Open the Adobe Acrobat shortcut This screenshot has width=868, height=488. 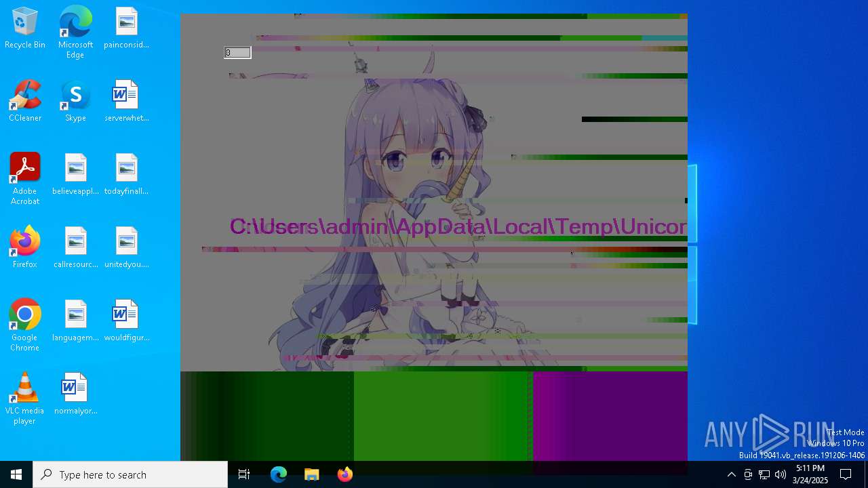click(x=25, y=179)
